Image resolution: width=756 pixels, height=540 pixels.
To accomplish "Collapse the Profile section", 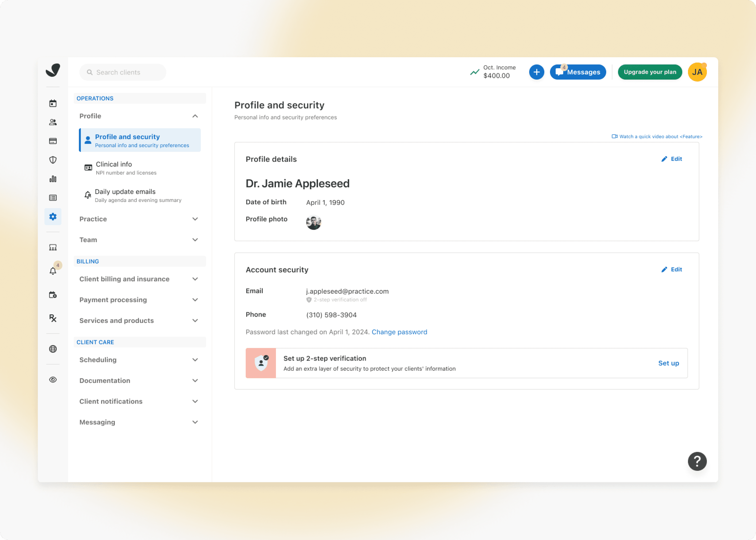I will [195, 116].
